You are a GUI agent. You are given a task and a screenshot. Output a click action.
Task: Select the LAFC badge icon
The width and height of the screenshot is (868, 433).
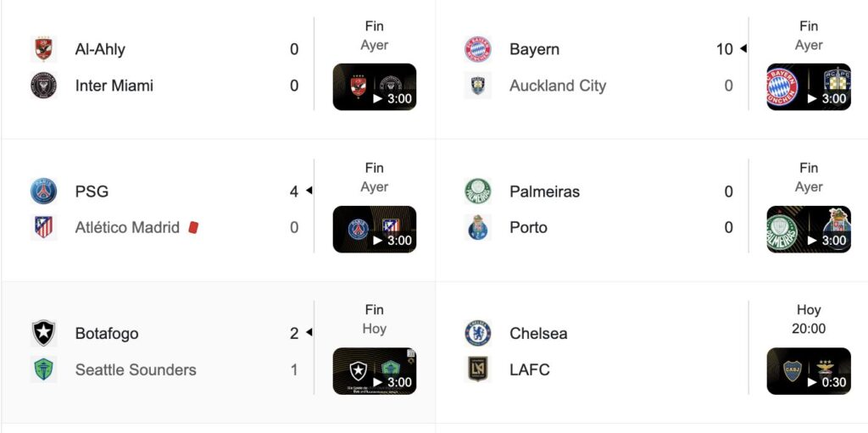point(478,370)
